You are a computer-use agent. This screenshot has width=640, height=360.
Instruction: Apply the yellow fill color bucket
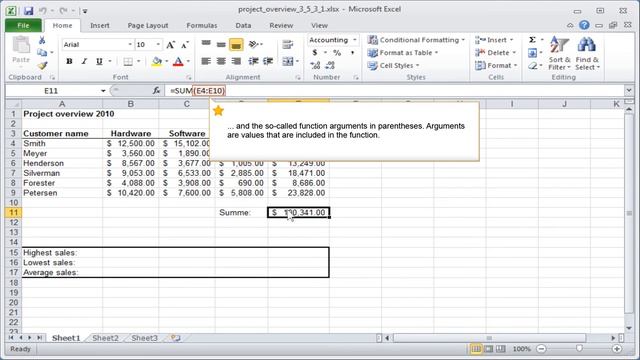click(x=156, y=61)
